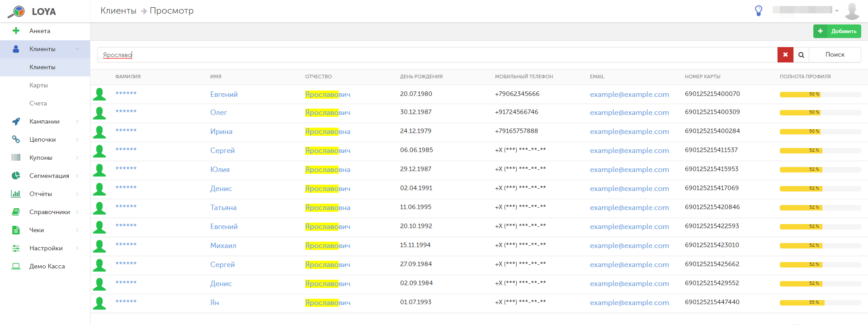
Task: Click birth date 27.09.1984
Action: coord(416,264)
